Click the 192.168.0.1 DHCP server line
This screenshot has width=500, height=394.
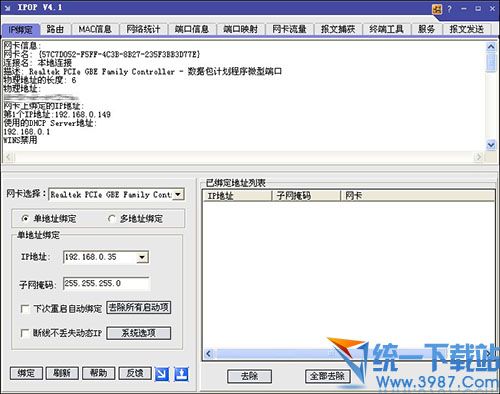[27, 132]
